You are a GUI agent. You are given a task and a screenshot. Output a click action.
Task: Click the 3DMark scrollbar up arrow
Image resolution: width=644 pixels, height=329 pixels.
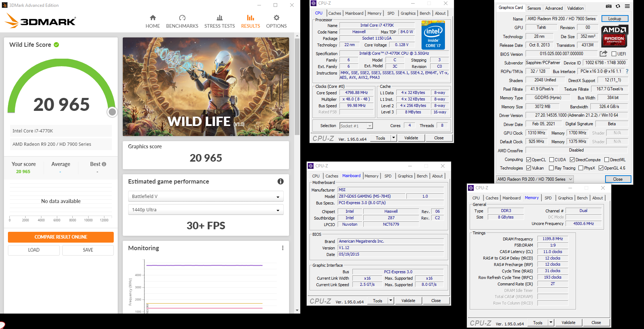297,36
